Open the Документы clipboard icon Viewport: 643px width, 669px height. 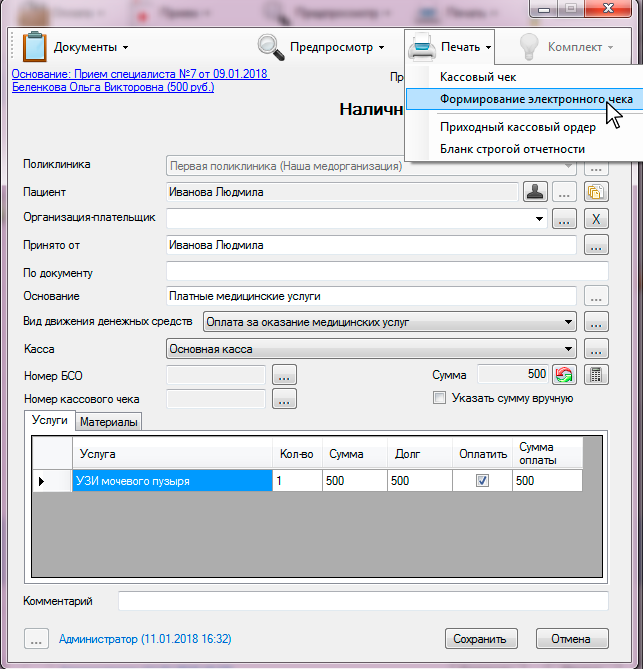coord(35,47)
